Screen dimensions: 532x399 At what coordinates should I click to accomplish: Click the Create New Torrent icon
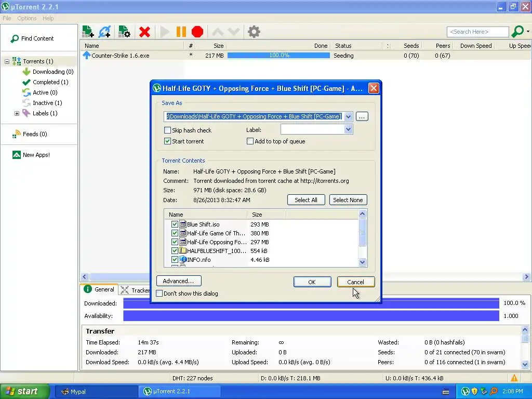click(124, 32)
